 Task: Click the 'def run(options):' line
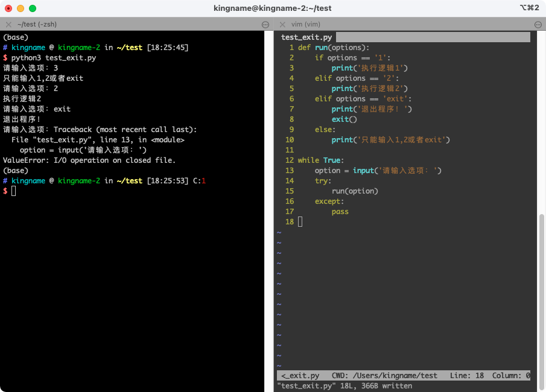point(333,48)
